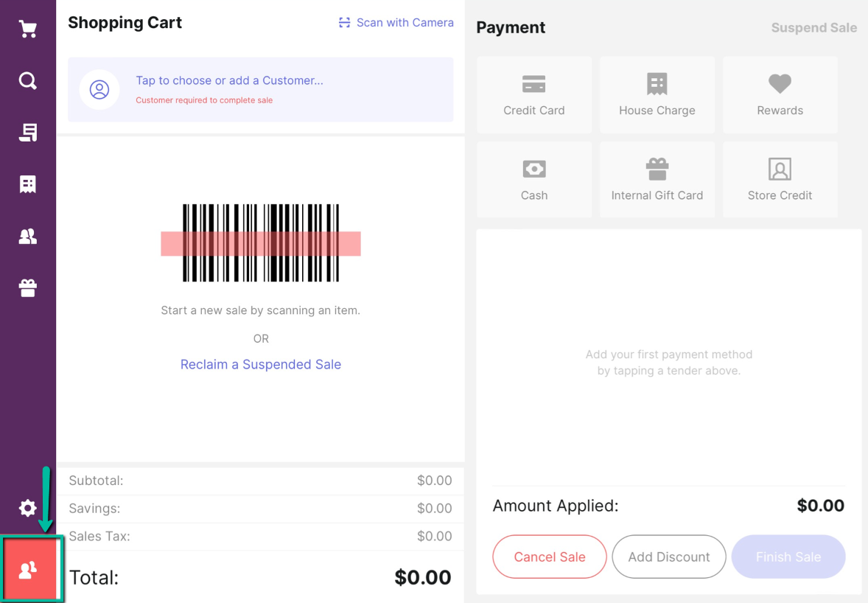Open the customers icon in sidebar

[x=28, y=237]
